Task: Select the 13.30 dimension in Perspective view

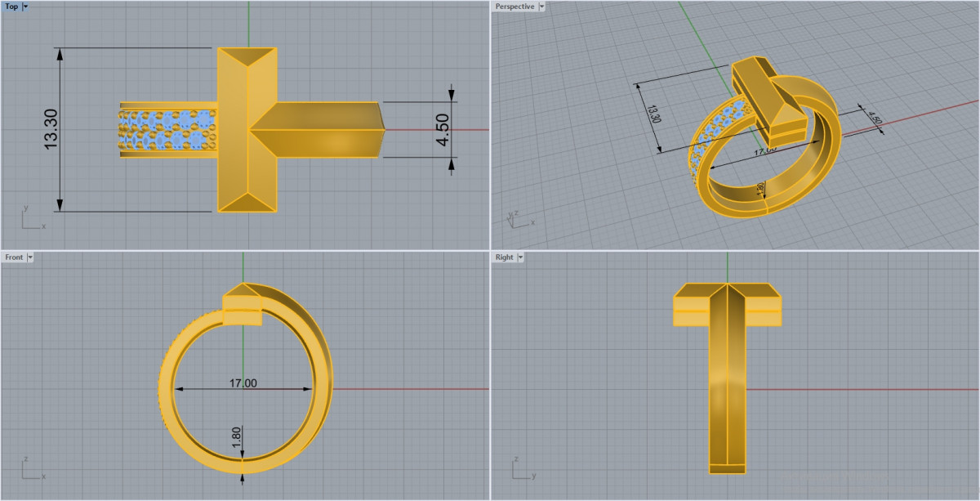Action: click(653, 113)
